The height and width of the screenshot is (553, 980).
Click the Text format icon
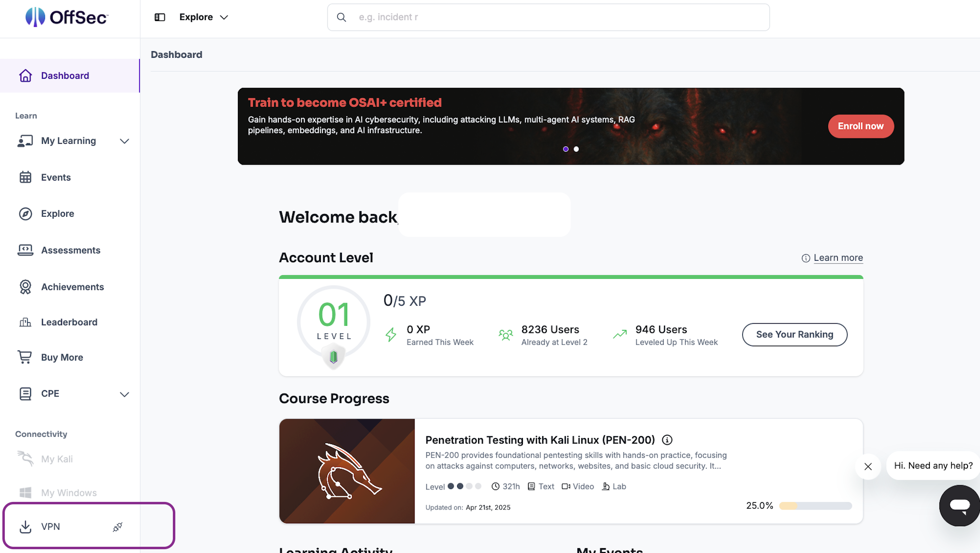531,487
